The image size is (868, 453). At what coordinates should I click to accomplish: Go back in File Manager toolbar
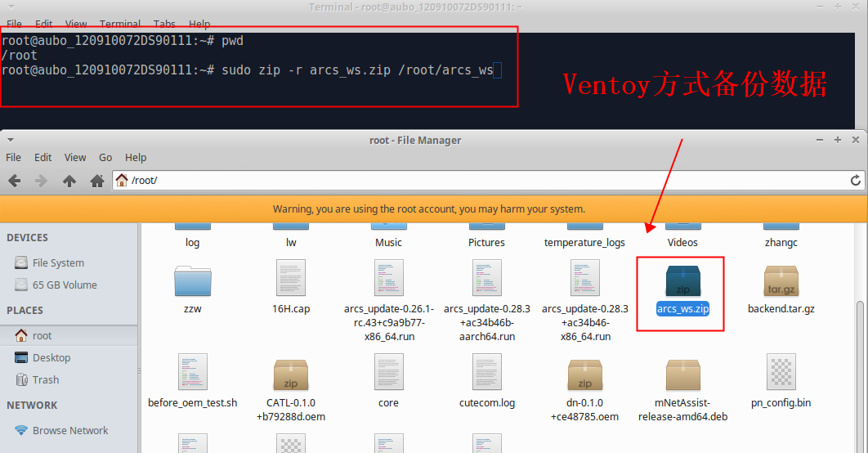(x=15, y=181)
